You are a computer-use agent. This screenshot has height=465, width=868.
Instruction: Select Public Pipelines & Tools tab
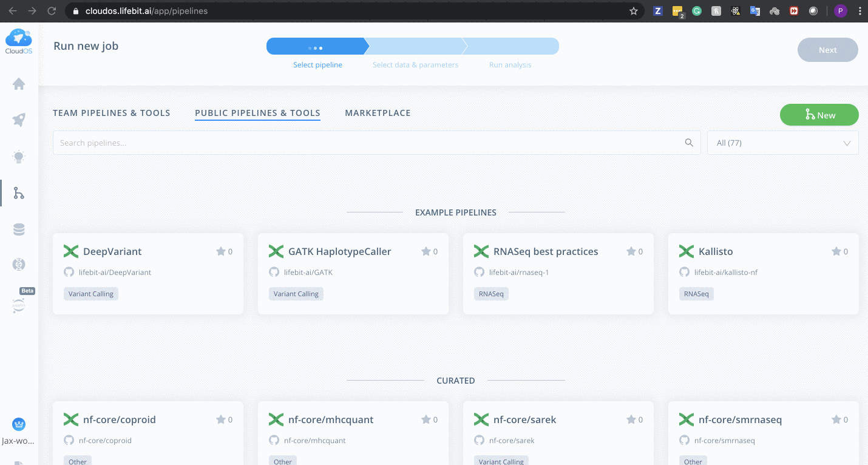click(x=257, y=113)
